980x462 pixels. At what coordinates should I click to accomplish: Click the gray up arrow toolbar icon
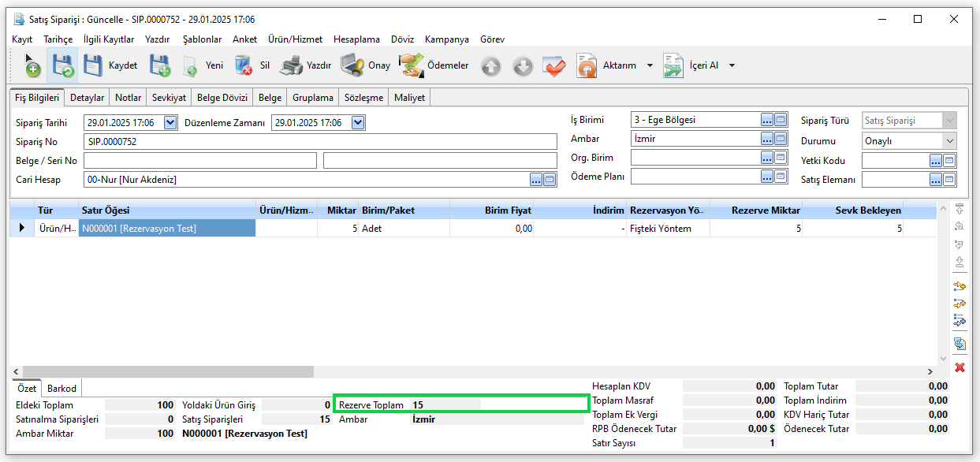tap(491, 66)
